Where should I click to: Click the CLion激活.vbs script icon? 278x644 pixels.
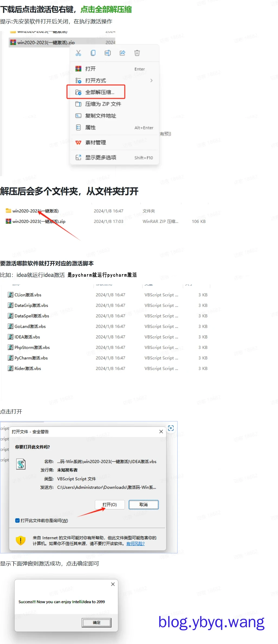coord(10,295)
